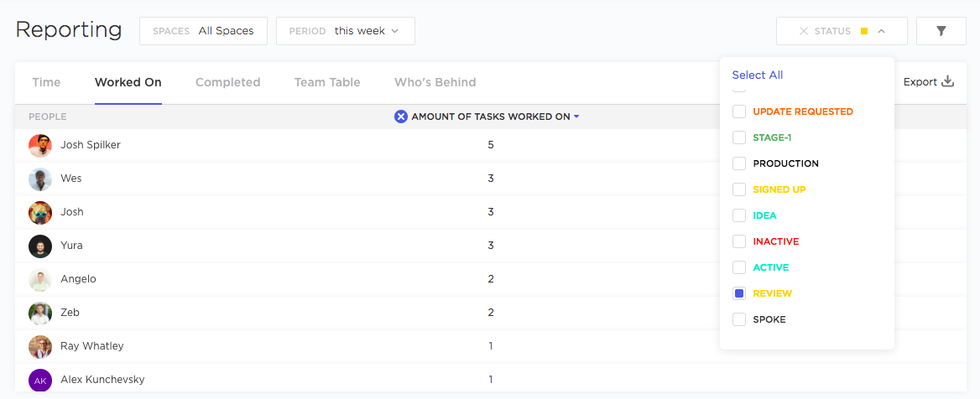
Task: Open the Period this week dropdown
Action: (345, 31)
